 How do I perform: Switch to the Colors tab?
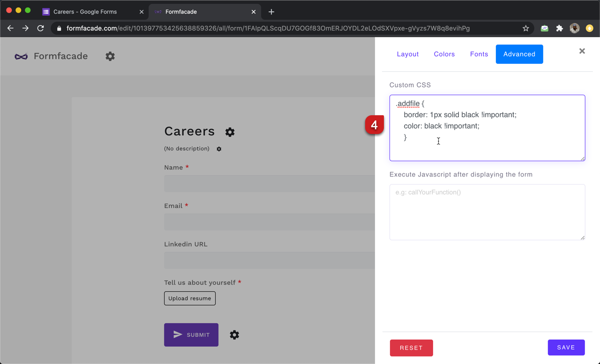click(444, 54)
